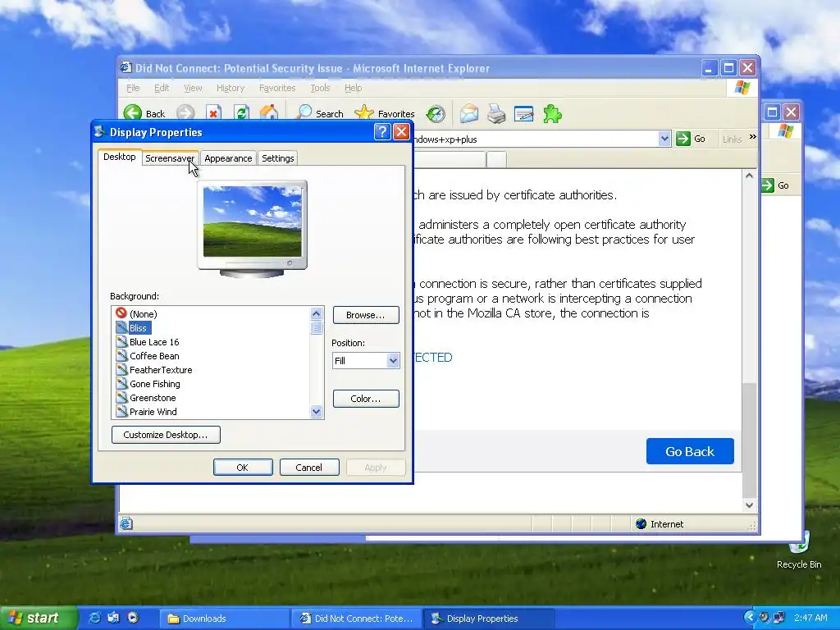Click the green puzzle piece icon
The image size is (840, 630).
click(x=552, y=113)
